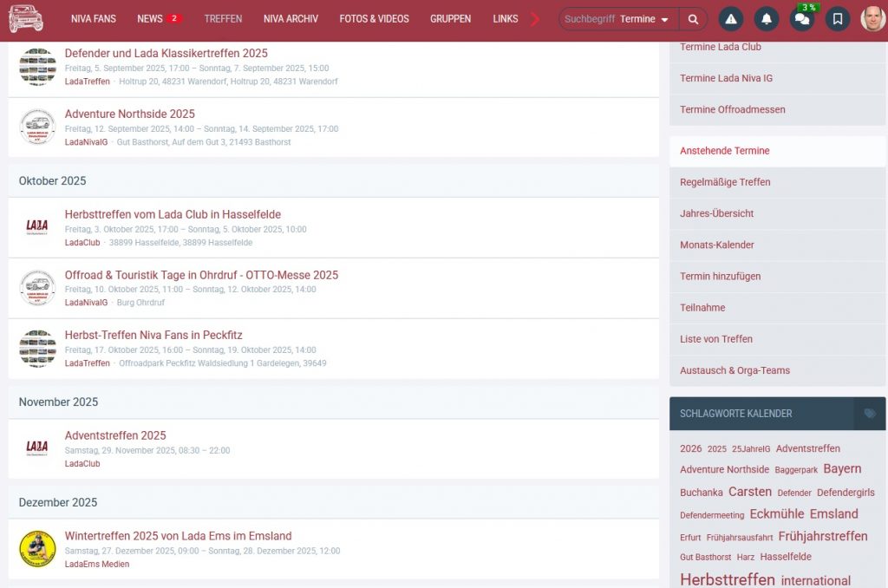Click the Emsland tag
This screenshot has height=588, width=888.
[833, 513]
